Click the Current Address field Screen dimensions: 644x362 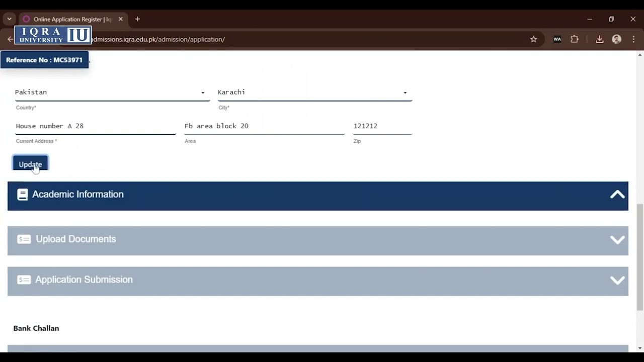[x=96, y=126]
